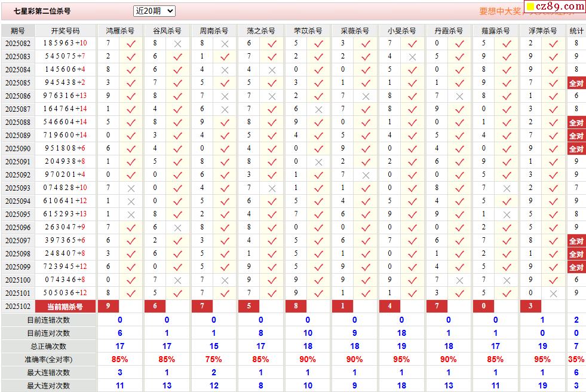Click the red 全对 badge in row 2025085
The width and height of the screenshot is (586, 392).
click(576, 83)
